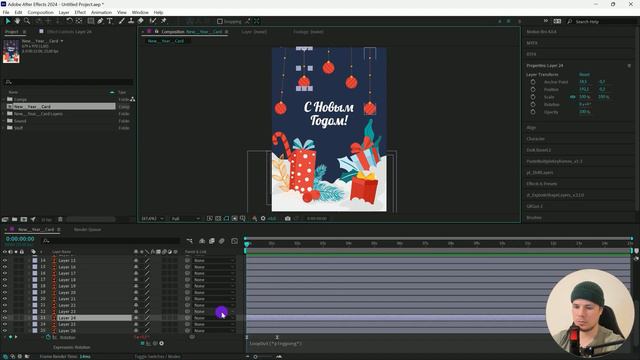Viewport: 640px width, 360px height.
Task: Click Toggle Switches / Modes button
Action: click(x=157, y=356)
